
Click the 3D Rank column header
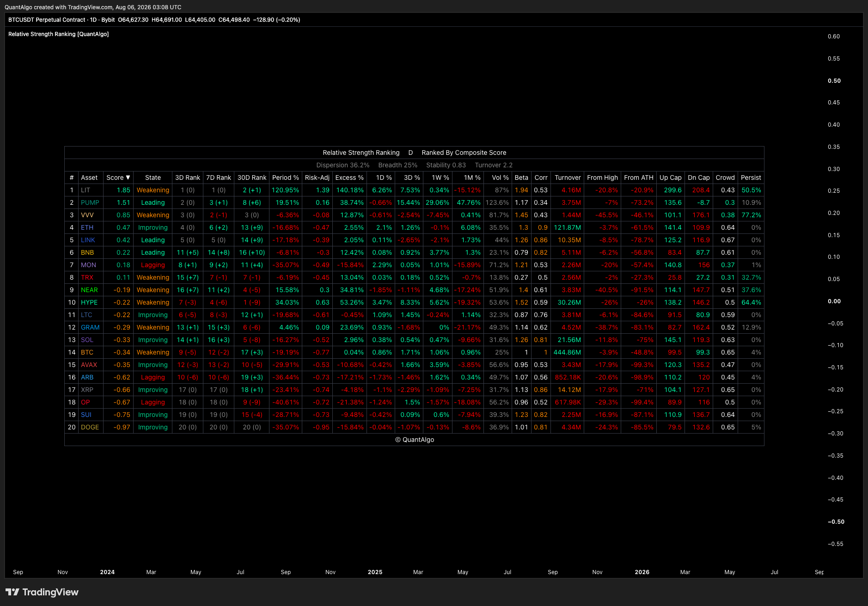coord(188,178)
